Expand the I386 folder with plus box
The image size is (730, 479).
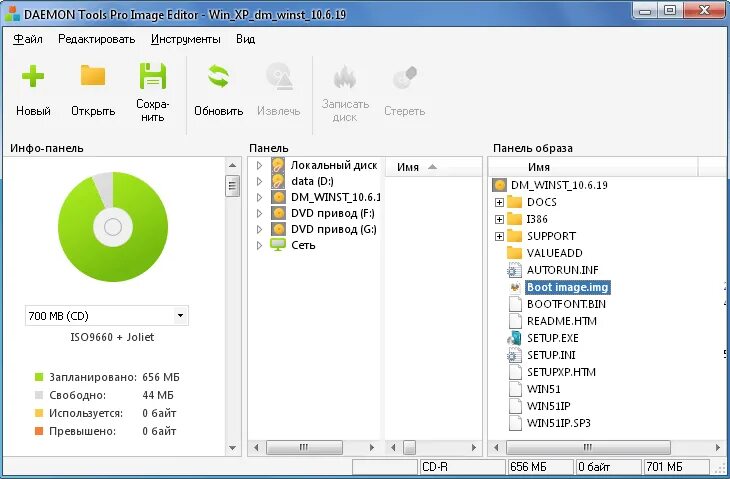499,219
